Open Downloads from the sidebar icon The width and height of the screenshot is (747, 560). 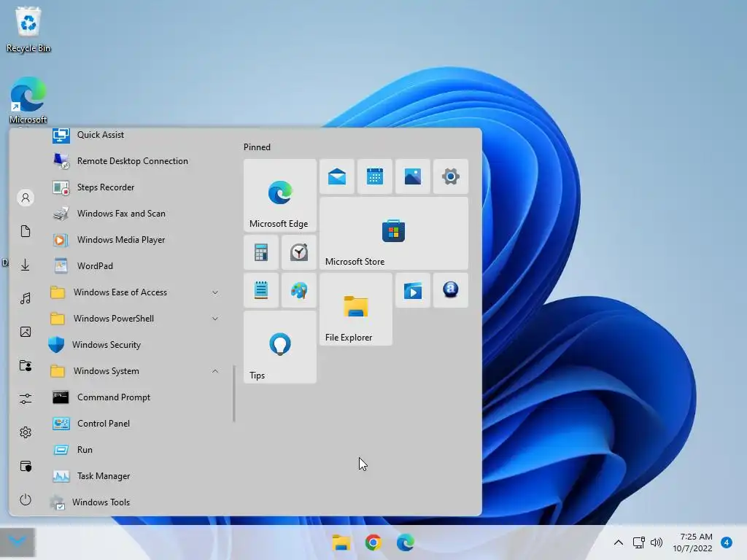[26, 265]
